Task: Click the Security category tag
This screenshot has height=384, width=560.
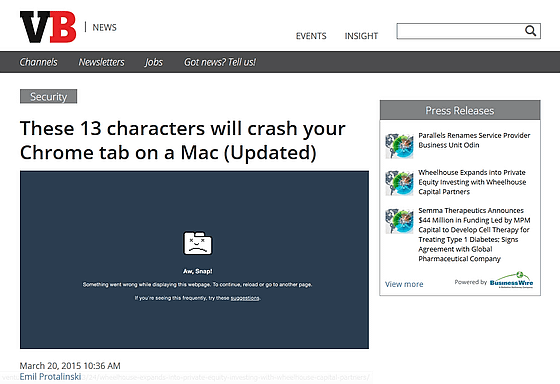Action: click(x=48, y=96)
